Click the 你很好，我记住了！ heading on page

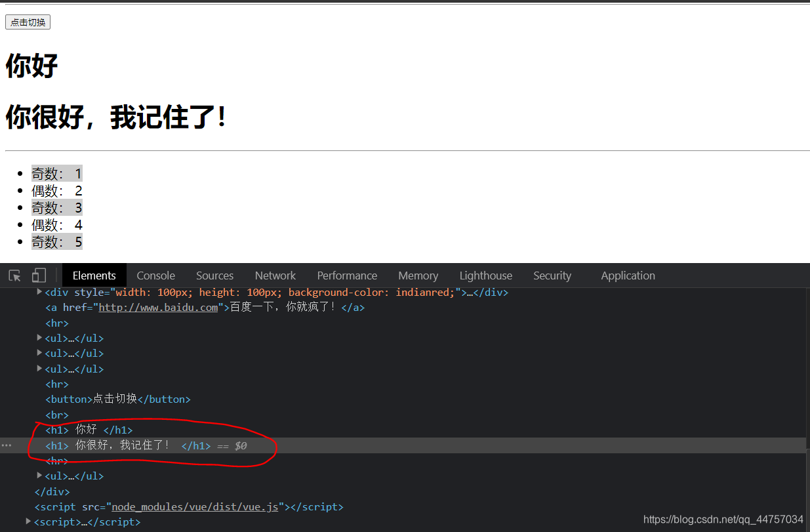click(x=117, y=117)
